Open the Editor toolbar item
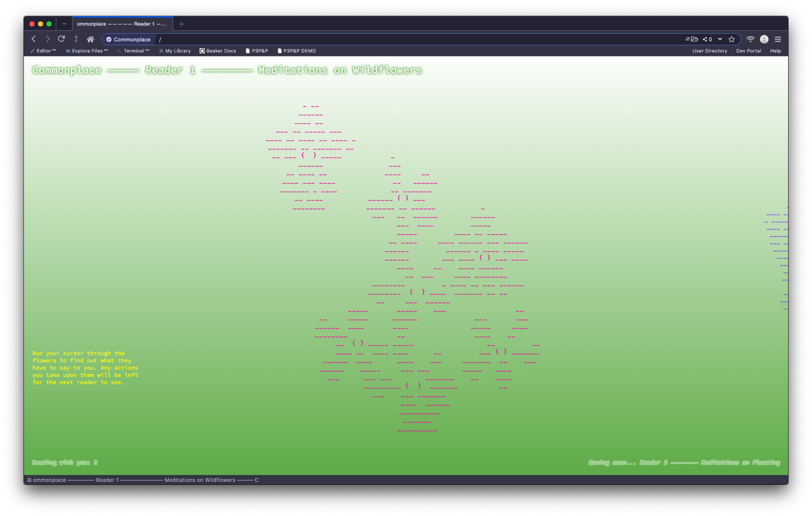This screenshot has height=516, width=812. tap(43, 51)
